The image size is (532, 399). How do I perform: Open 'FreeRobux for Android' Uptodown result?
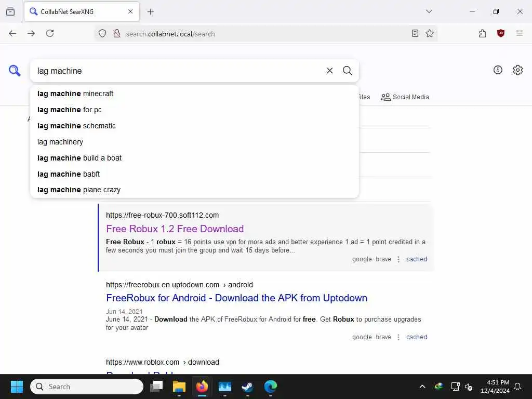click(x=236, y=298)
